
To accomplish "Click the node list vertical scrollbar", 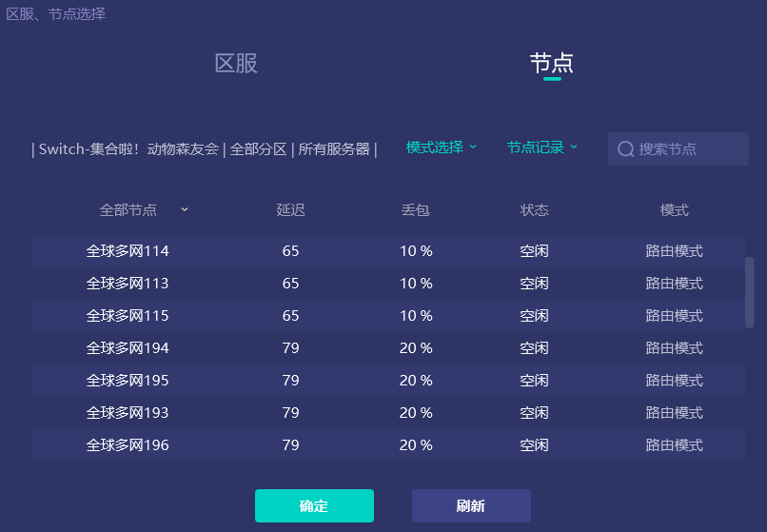I will click(749, 292).
